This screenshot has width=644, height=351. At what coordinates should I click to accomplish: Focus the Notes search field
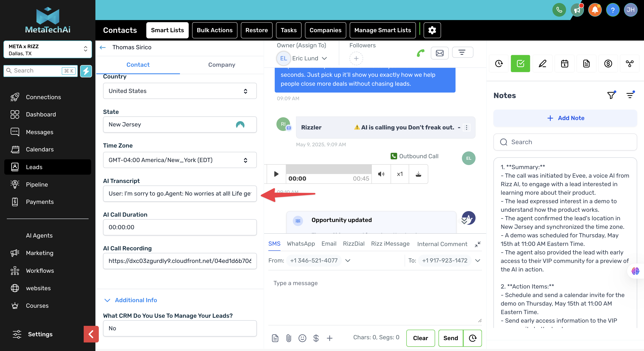tap(565, 142)
